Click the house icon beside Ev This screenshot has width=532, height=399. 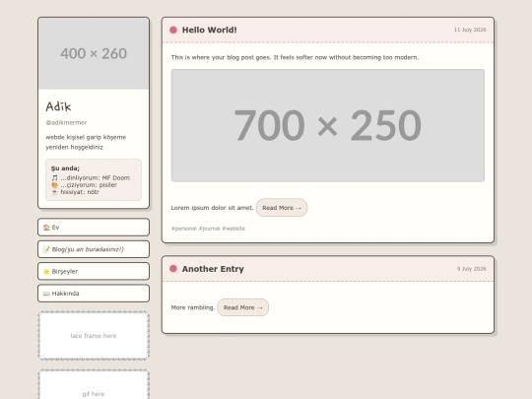pos(46,228)
